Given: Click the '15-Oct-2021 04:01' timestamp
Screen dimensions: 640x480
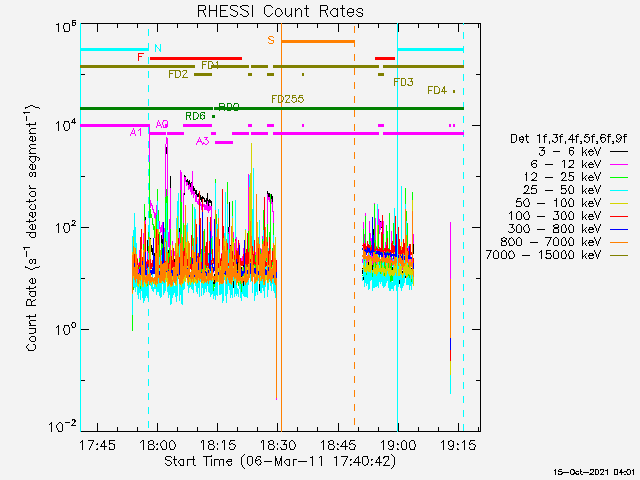Looking at the screenshot, I should click(594, 472).
